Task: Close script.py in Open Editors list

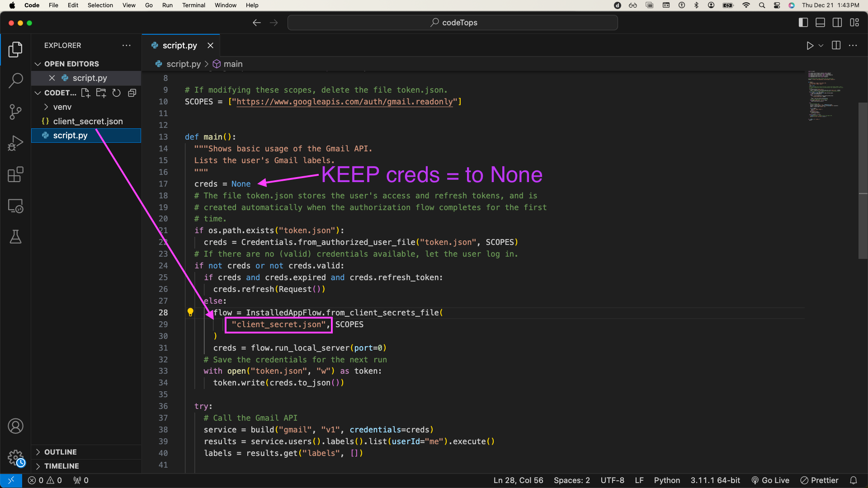Action: [x=52, y=78]
